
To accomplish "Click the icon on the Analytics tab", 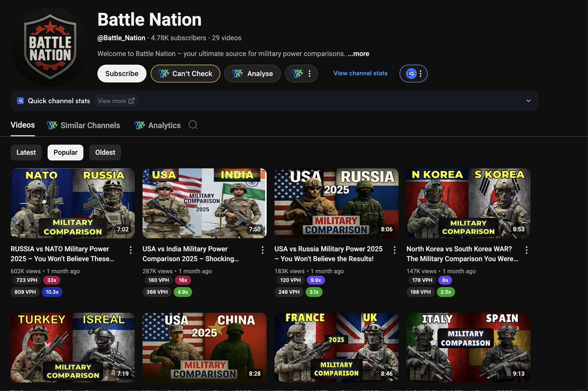I will point(140,125).
